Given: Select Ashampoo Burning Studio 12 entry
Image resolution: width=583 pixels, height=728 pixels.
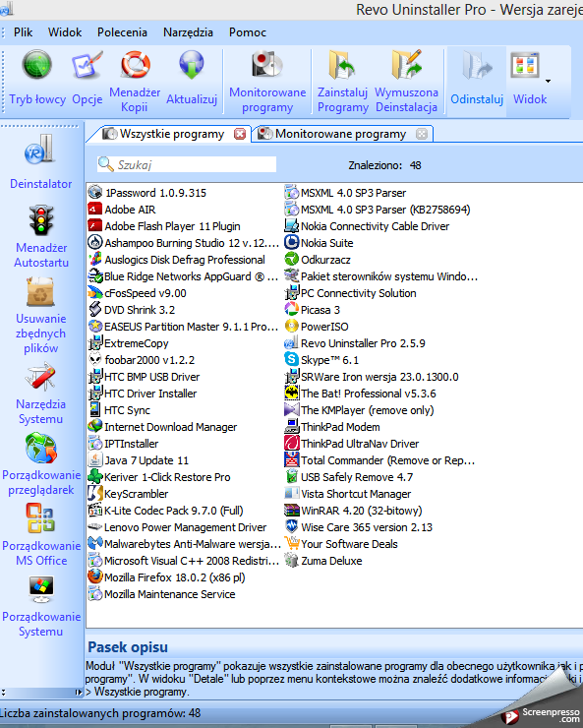Looking at the screenshot, I should tap(184, 243).
